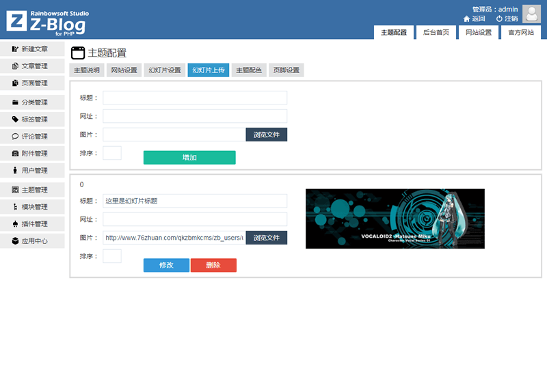This screenshot has width=547, height=392.
Task: Click the 返回 link in header
Action: click(x=478, y=19)
